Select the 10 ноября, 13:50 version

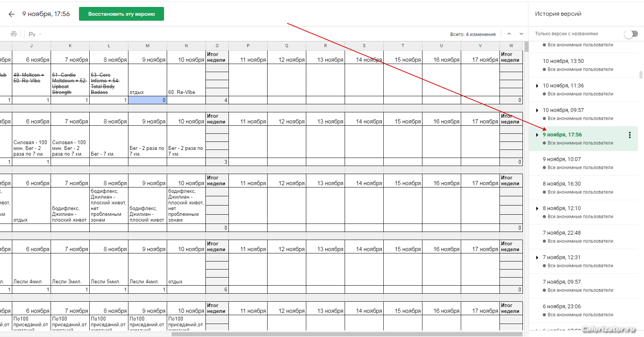(x=563, y=61)
